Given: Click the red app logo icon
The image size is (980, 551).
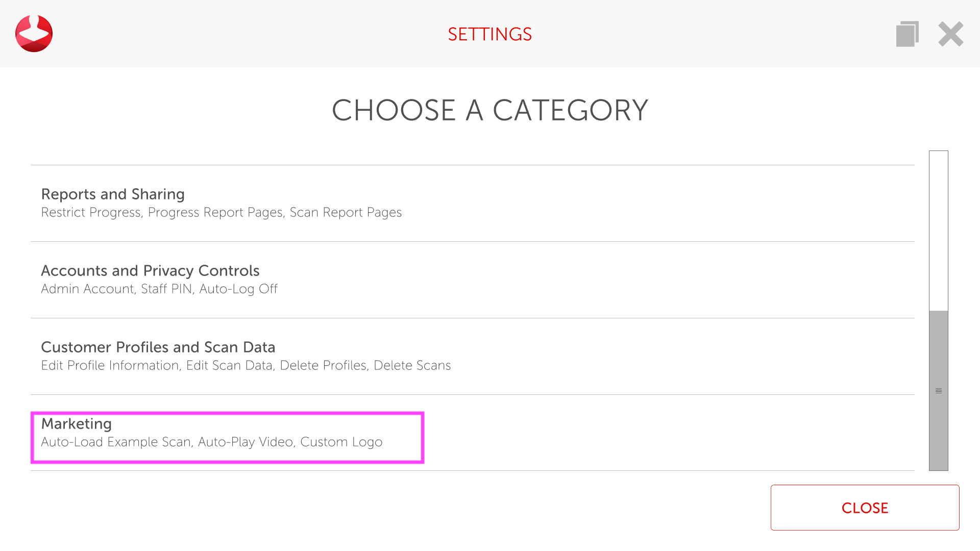Looking at the screenshot, I should [34, 34].
